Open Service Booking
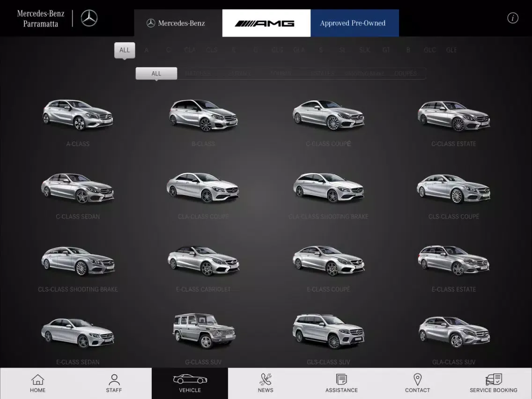The image size is (532, 399). click(494, 384)
